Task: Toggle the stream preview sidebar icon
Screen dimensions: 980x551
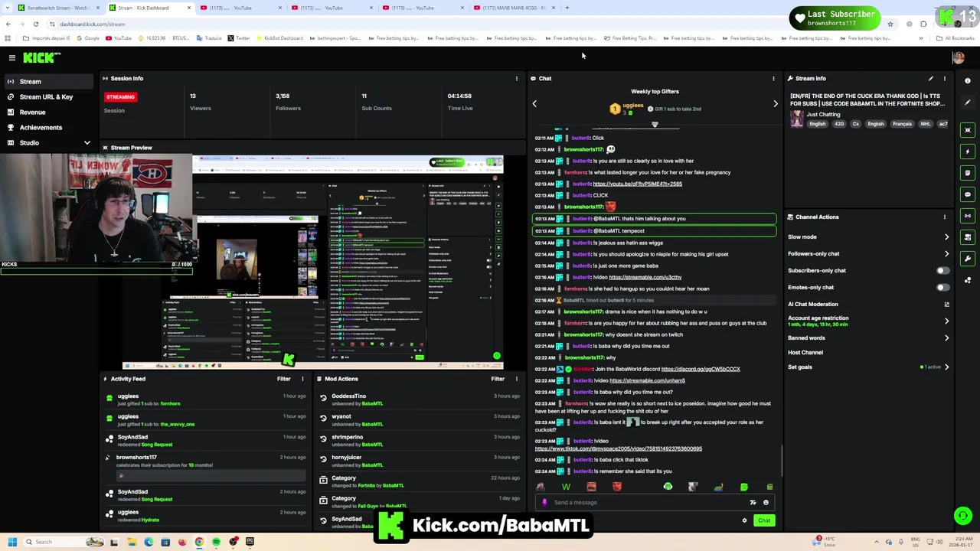Action: pos(968,130)
